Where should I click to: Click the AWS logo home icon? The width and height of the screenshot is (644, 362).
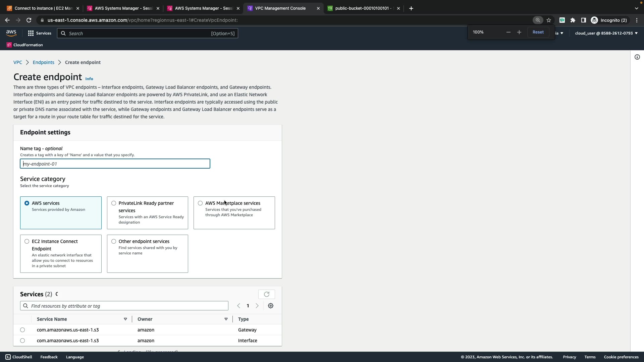pyautogui.click(x=11, y=33)
